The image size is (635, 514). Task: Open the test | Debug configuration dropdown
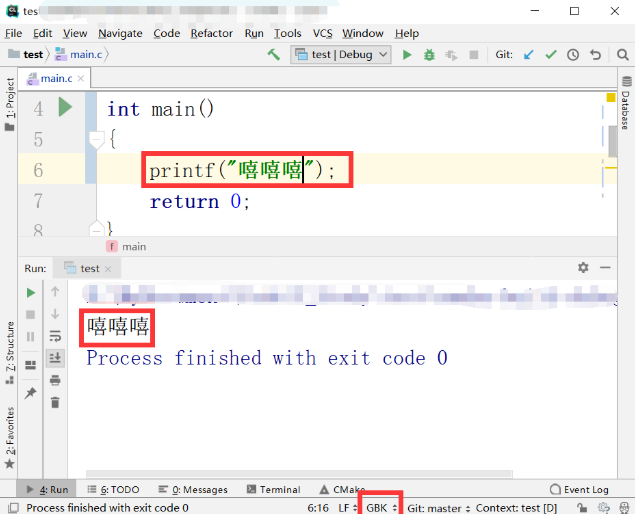(x=341, y=55)
